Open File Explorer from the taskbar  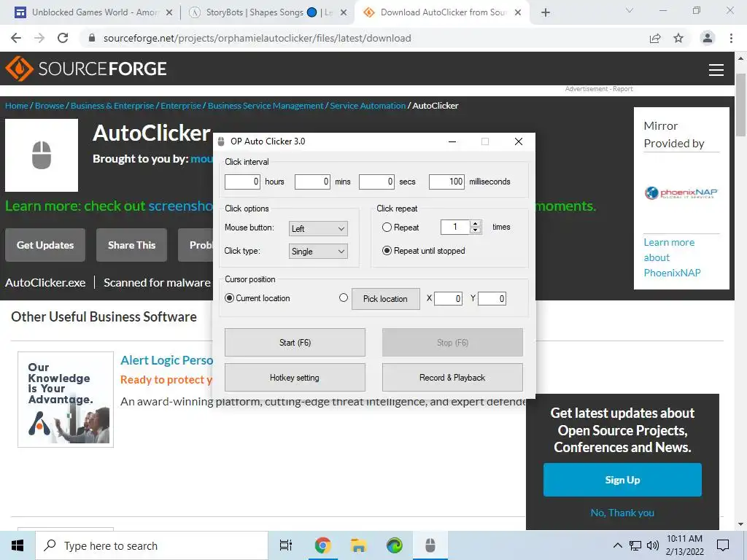pyautogui.click(x=358, y=545)
